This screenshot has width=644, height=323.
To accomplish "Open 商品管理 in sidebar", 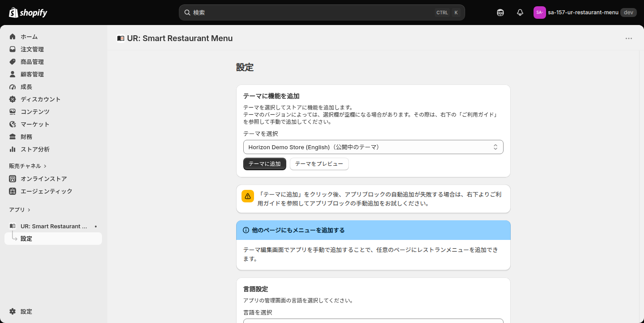I will tap(53, 62).
